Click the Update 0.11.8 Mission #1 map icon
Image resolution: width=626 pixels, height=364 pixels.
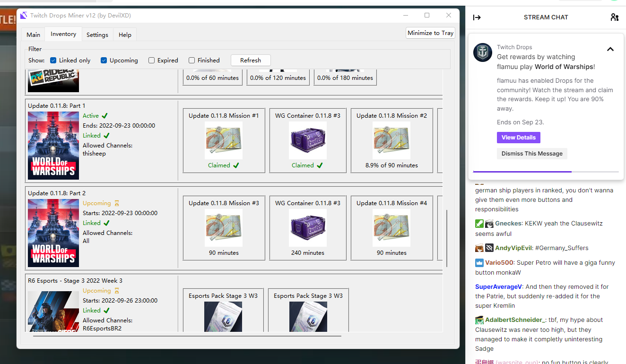[x=223, y=140]
